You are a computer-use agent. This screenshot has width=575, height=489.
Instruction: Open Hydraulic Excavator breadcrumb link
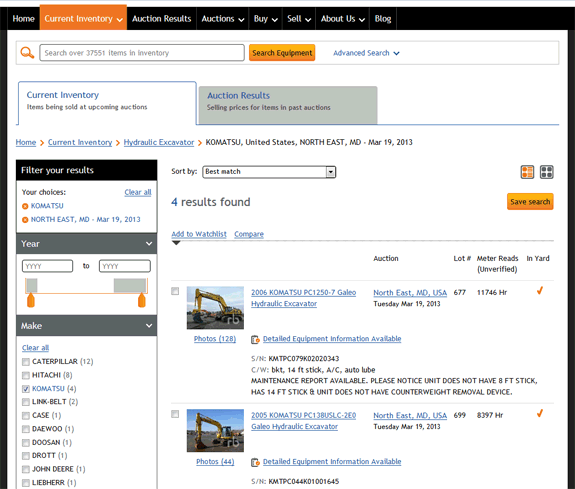159,142
